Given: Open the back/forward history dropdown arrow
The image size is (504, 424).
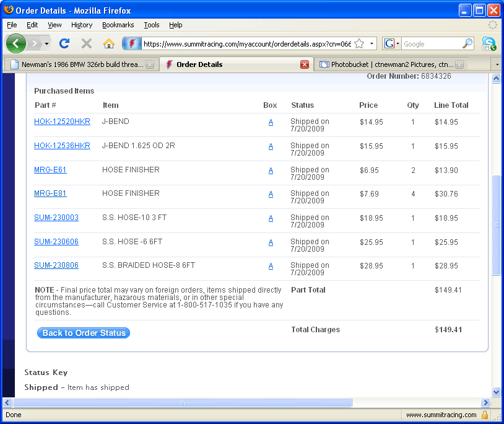Looking at the screenshot, I should point(46,43).
